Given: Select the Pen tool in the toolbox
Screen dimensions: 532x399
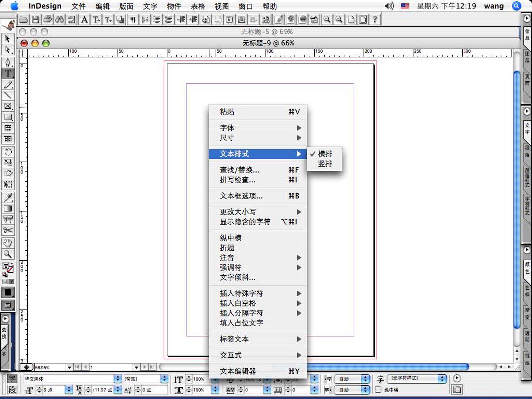Looking at the screenshot, I should [x=8, y=62].
